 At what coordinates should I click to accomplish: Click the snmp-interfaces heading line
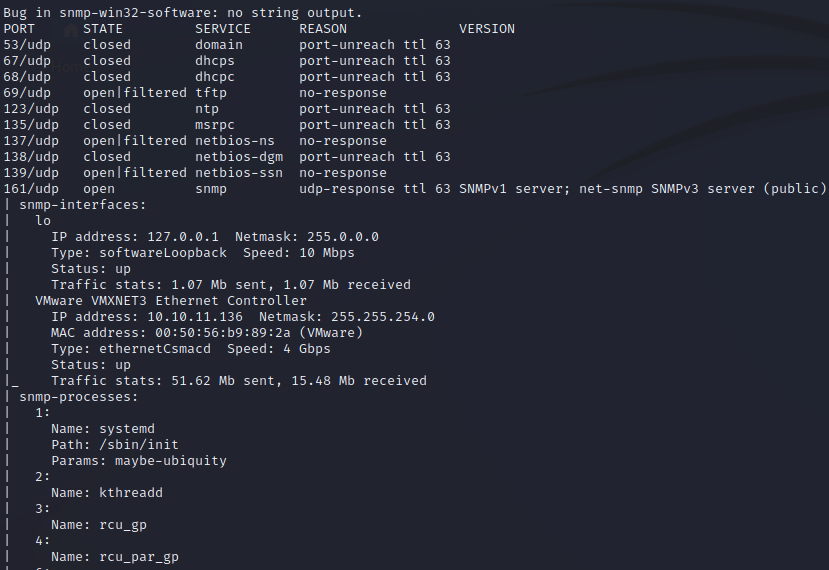[82, 205]
